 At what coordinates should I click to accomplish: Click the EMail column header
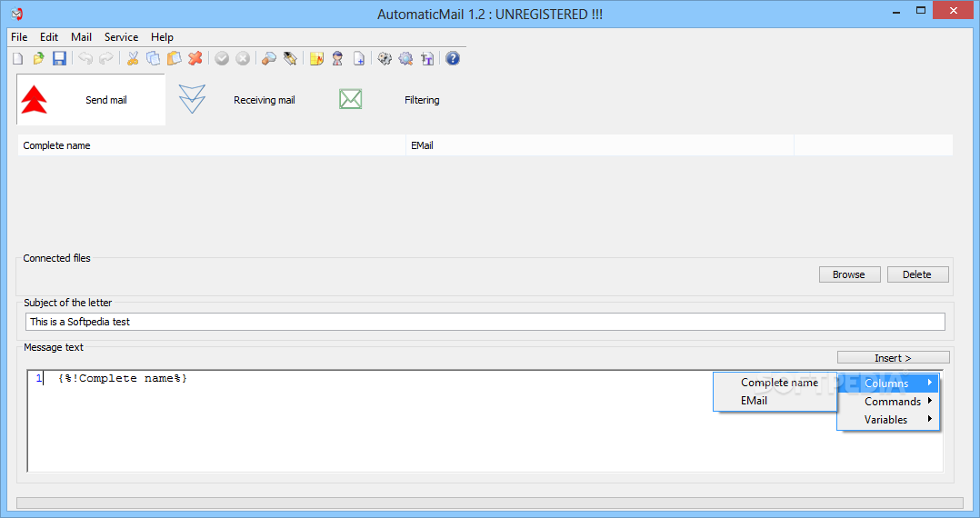[600, 145]
